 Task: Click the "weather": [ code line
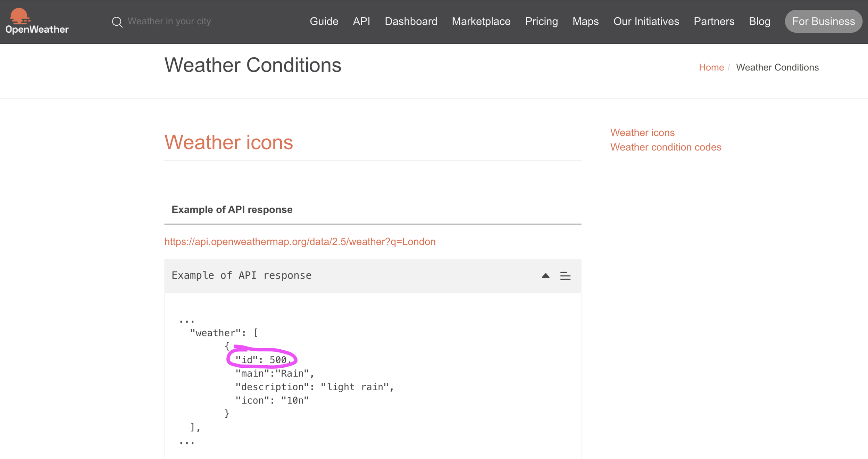point(224,333)
